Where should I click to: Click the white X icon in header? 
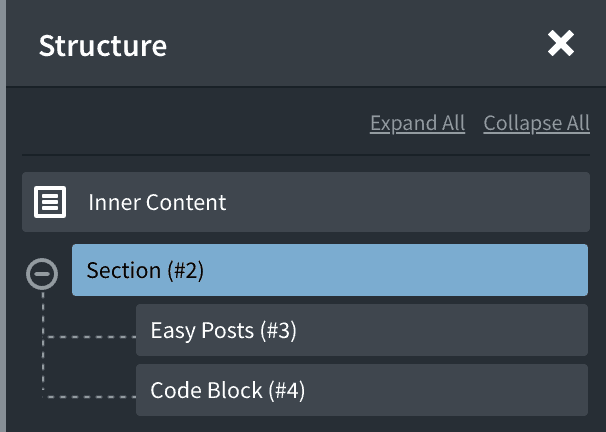[560, 43]
